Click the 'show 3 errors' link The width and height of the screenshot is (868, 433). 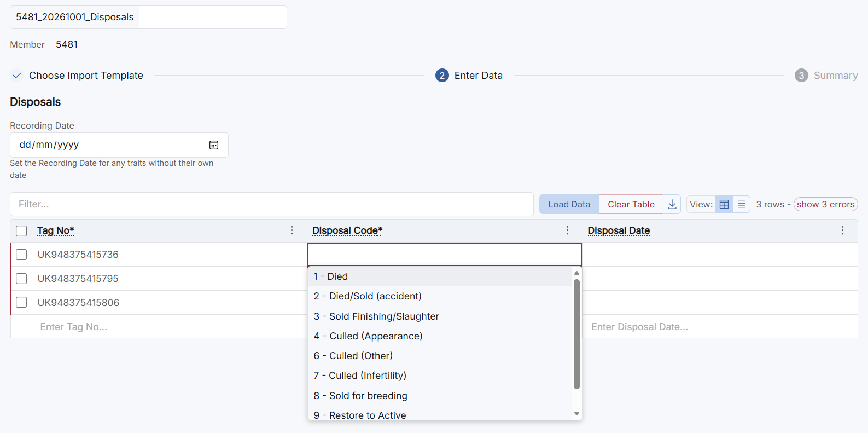tap(826, 204)
